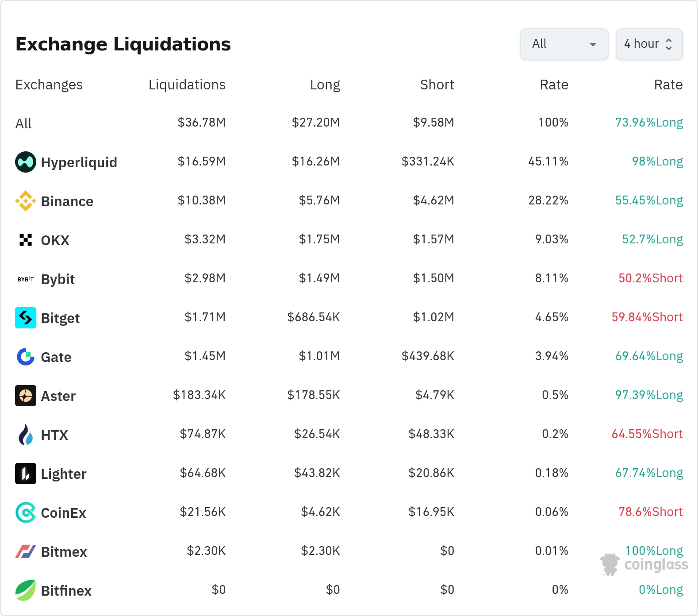Click the HTX flame logo icon

26,435
